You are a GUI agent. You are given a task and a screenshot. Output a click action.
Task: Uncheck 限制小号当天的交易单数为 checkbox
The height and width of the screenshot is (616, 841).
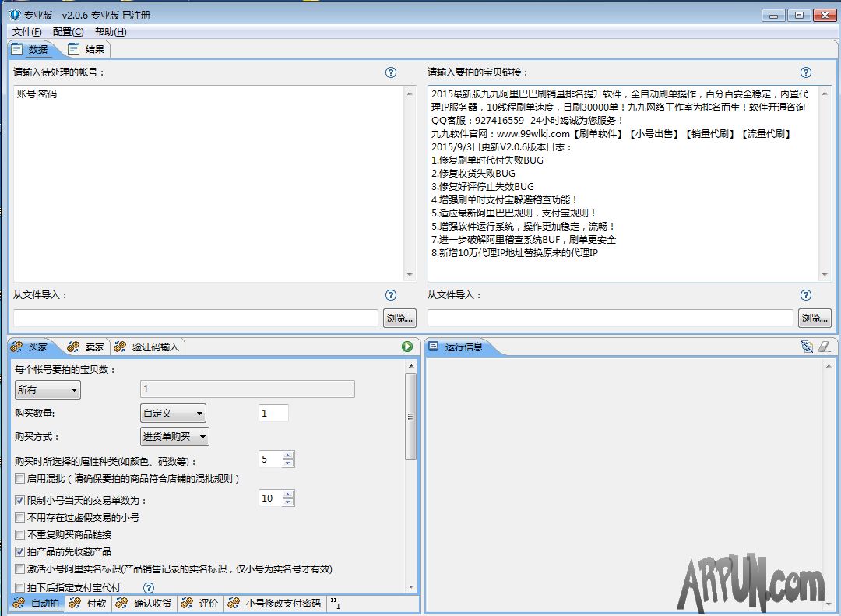tap(19, 500)
